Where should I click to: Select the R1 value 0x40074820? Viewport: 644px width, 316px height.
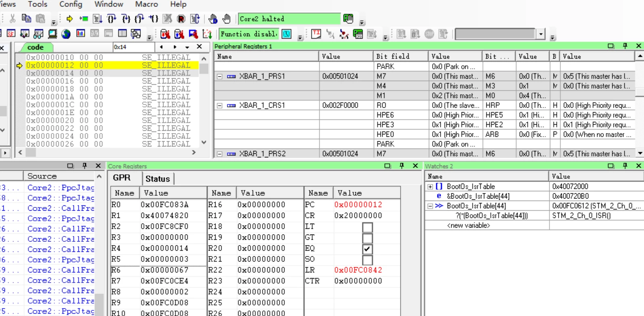tap(164, 216)
